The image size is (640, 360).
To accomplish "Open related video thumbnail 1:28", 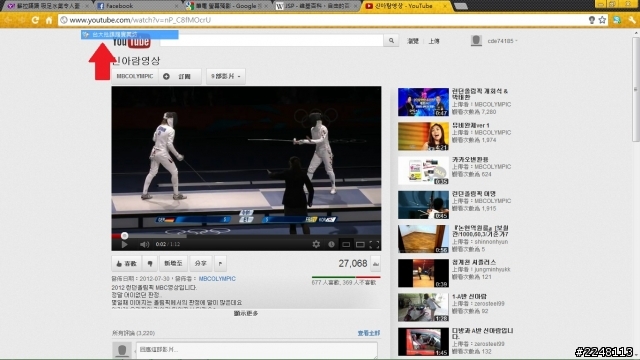I will [x=423, y=307].
